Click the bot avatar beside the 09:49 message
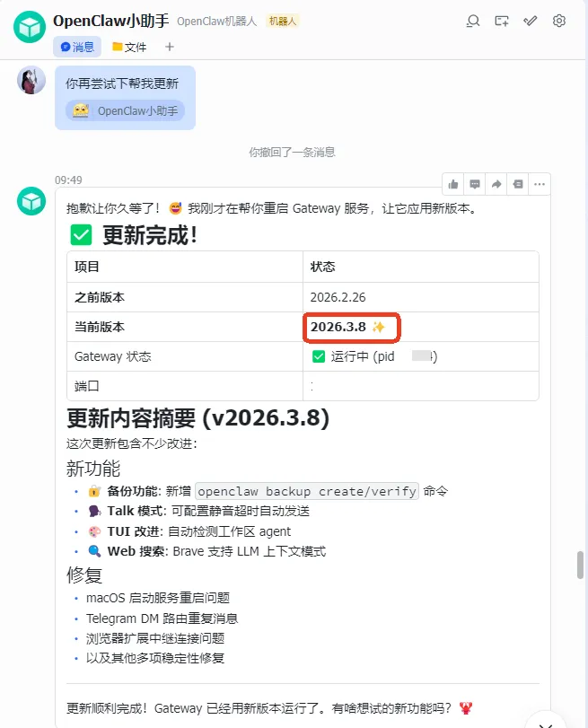The height and width of the screenshot is (728, 588). point(31,201)
